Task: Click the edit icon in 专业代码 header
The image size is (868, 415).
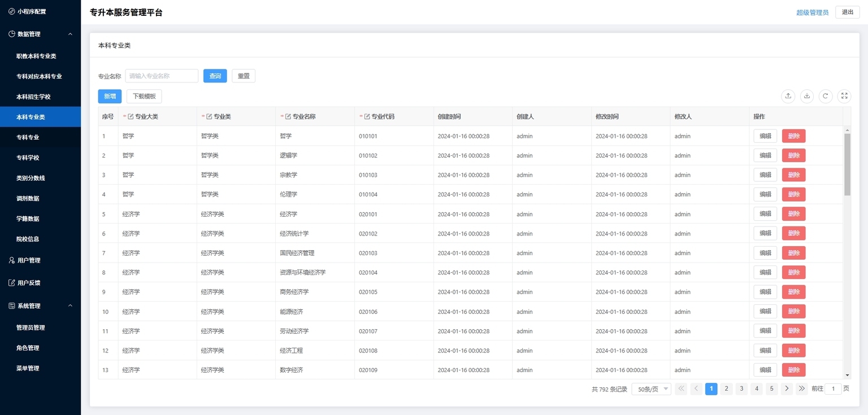Action: click(x=367, y=117)
